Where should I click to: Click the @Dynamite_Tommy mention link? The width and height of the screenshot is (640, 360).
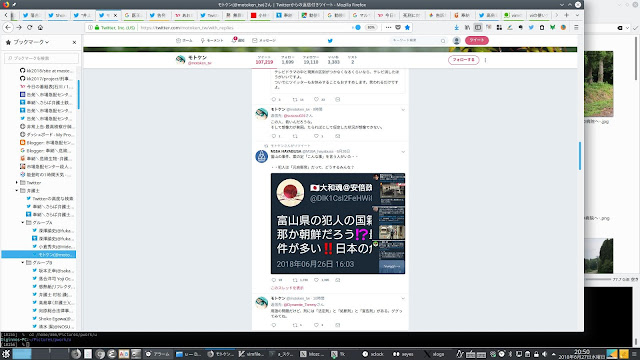click(300, 304)
